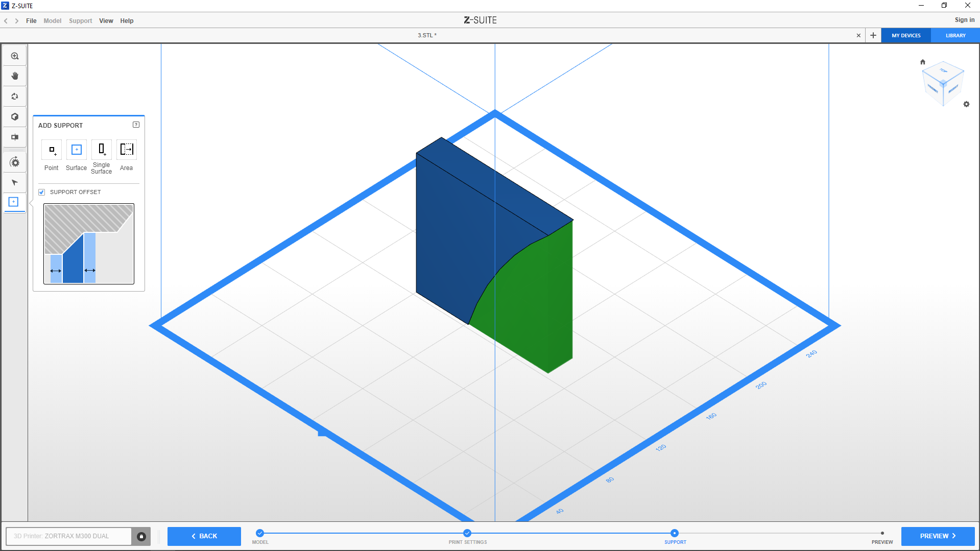The height and width of the screenshot is (551, 980).
Task: Add a new tab with plus button
Action: (873, 36)
